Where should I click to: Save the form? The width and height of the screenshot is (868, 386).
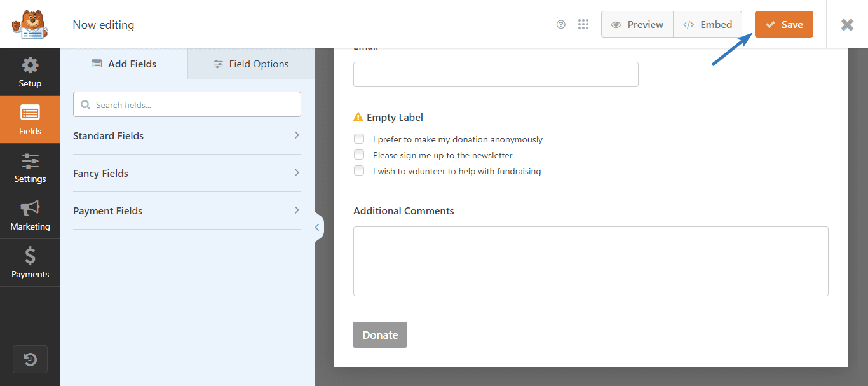click(x=784, y=24)
